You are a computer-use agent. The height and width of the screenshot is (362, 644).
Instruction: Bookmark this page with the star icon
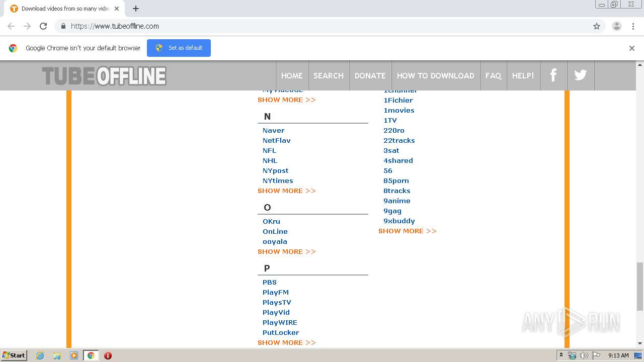(x=597, y=26)
